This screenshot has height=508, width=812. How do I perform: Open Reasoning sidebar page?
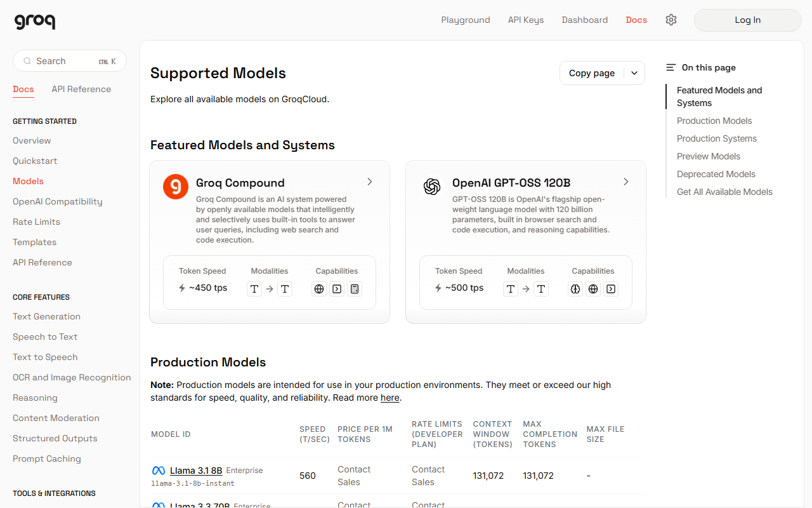pyautogui.click(x=35, y=398)
